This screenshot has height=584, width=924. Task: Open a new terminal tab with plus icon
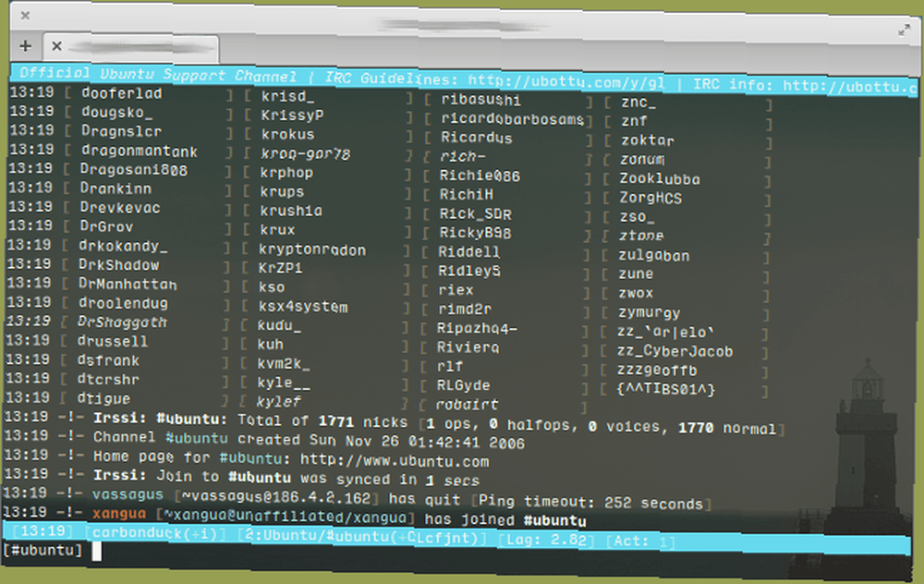pyautogui.click(x=25, y=45)
